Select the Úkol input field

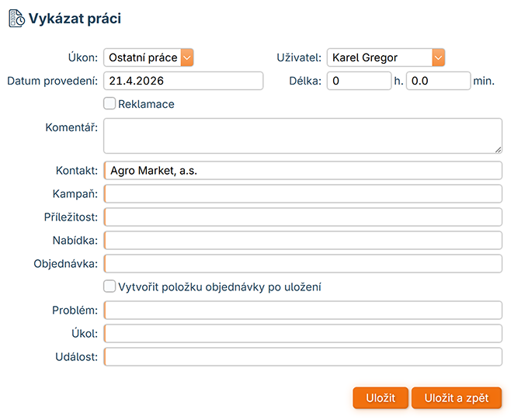point(303,334)
